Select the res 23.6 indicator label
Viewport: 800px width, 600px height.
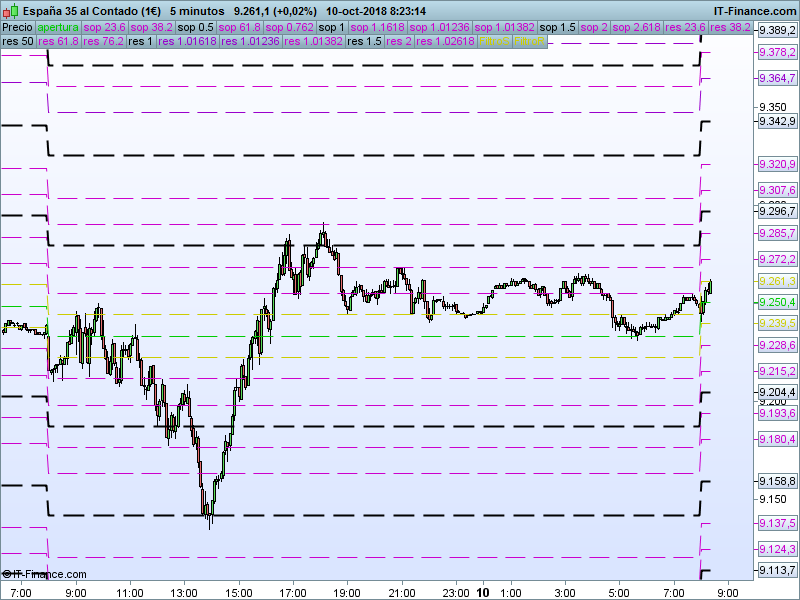click(685, 28)
